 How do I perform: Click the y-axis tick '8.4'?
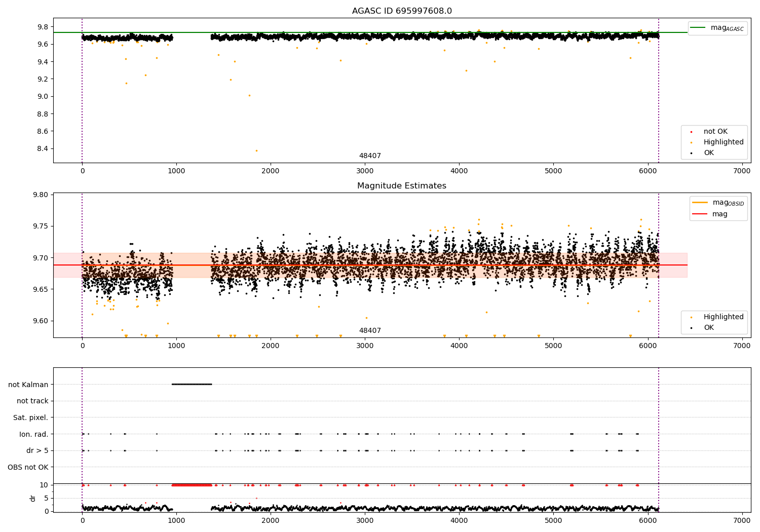pos(43,149)
